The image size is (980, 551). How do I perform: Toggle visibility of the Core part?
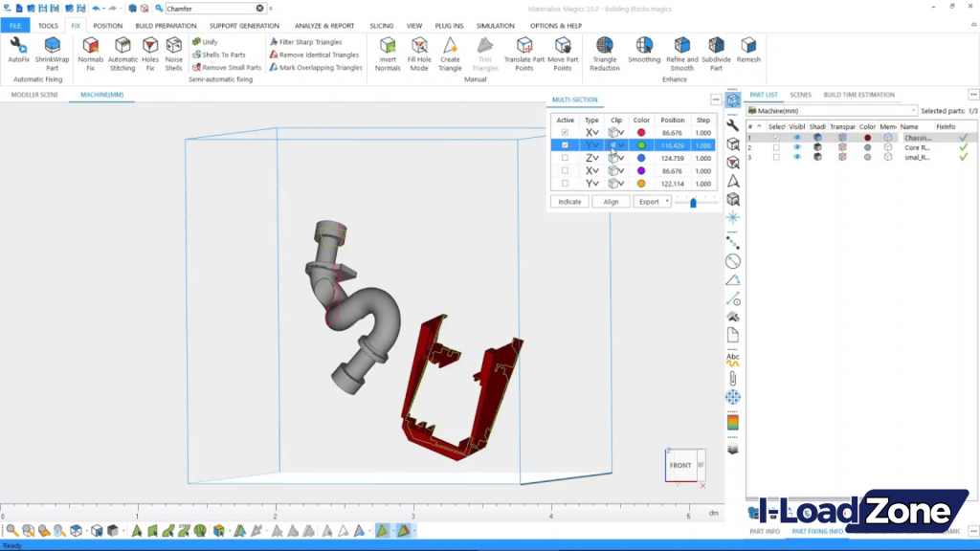tap(797, 147)
